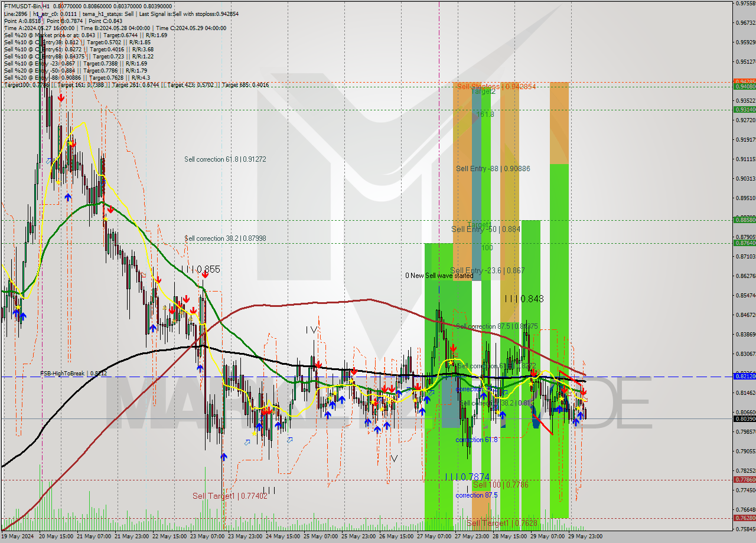756x543 pixels.
Task: Select the 'I I I 0.855' wave label
Action: click(x=200, y=269)
